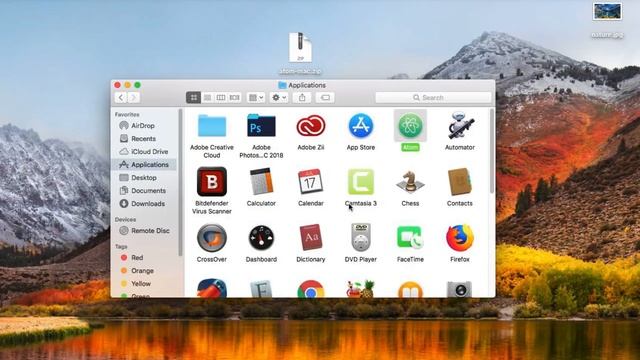
Task: Switch to icon view in Finder toolbar
Action: pos(193,98)
